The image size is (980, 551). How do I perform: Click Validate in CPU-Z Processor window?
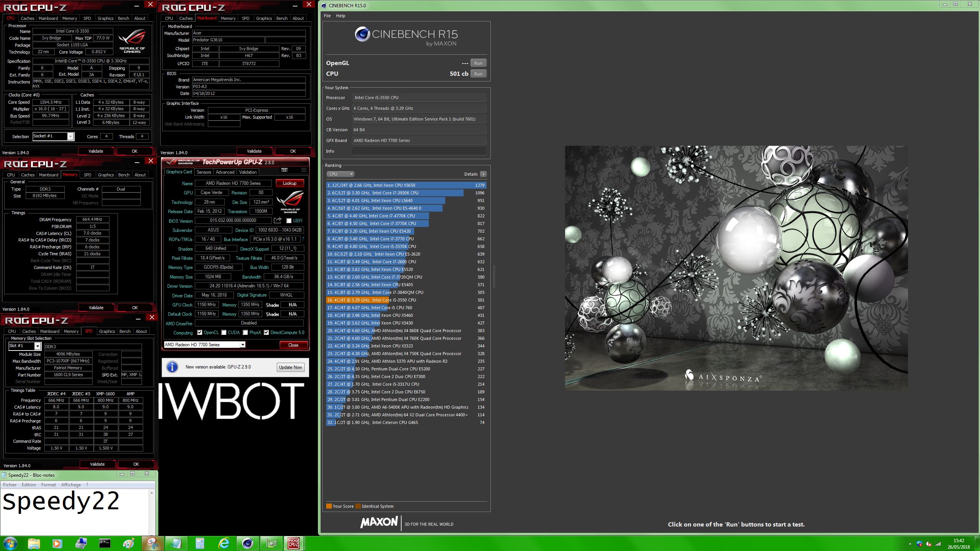pyautogui.click(x=96, y=151)
